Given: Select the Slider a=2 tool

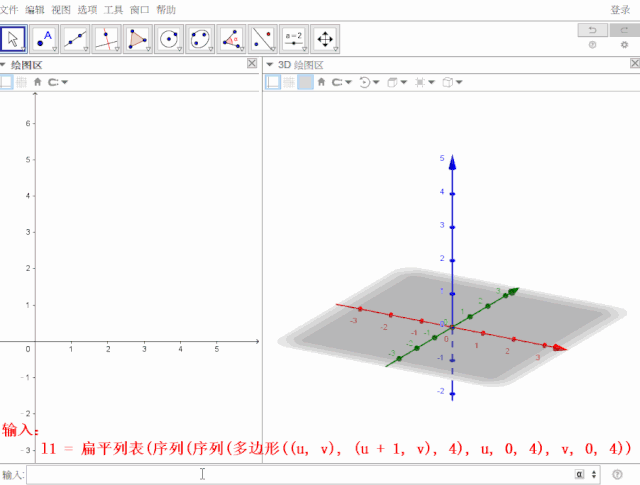Looking at the screenshot, I should pos(294,39).
